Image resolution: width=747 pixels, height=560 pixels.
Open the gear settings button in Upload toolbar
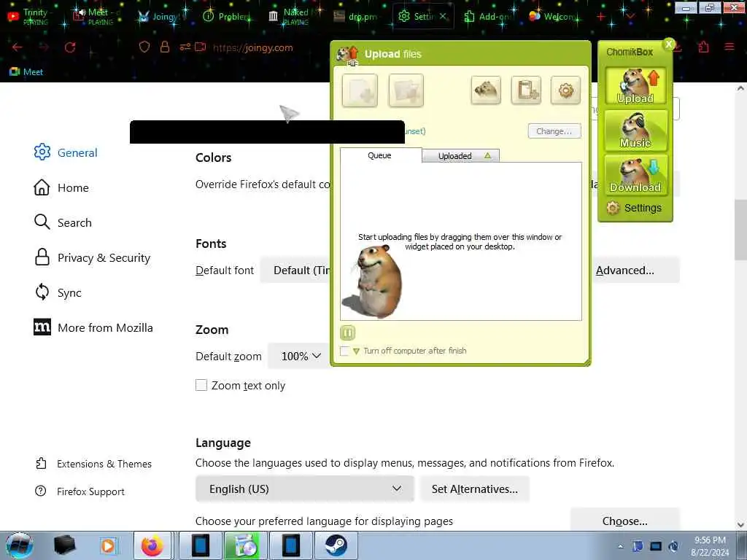[565, 90]
